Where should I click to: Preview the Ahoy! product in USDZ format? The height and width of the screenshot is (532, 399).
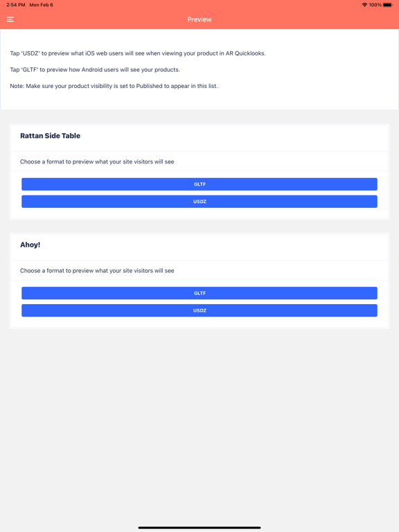pyautogui.click(x=199, y=310)
